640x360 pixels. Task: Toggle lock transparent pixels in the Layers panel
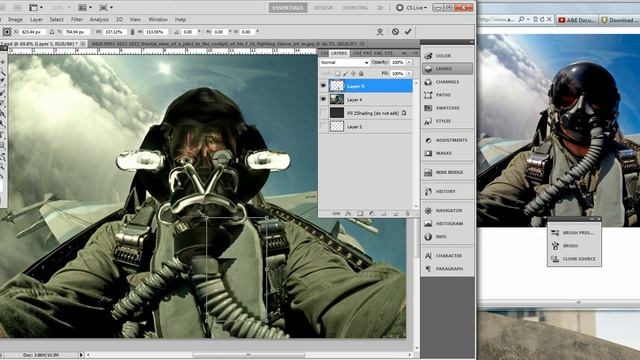(x=338, y=73)
